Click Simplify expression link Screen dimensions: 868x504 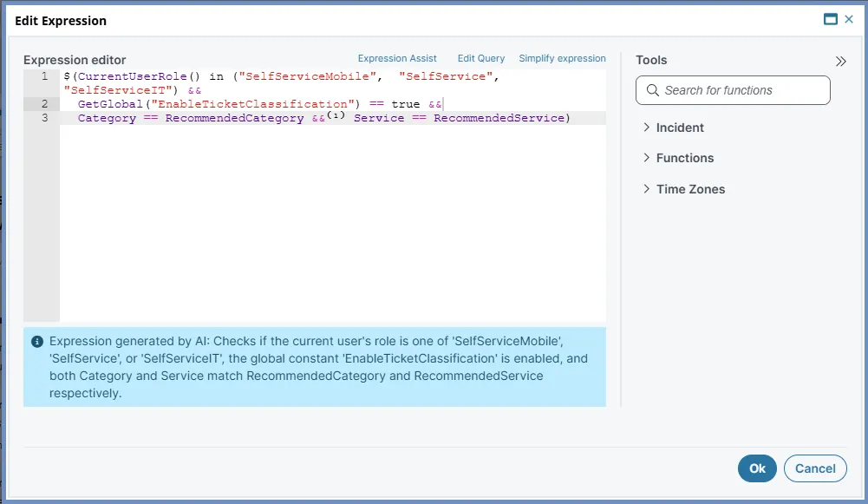562,58
